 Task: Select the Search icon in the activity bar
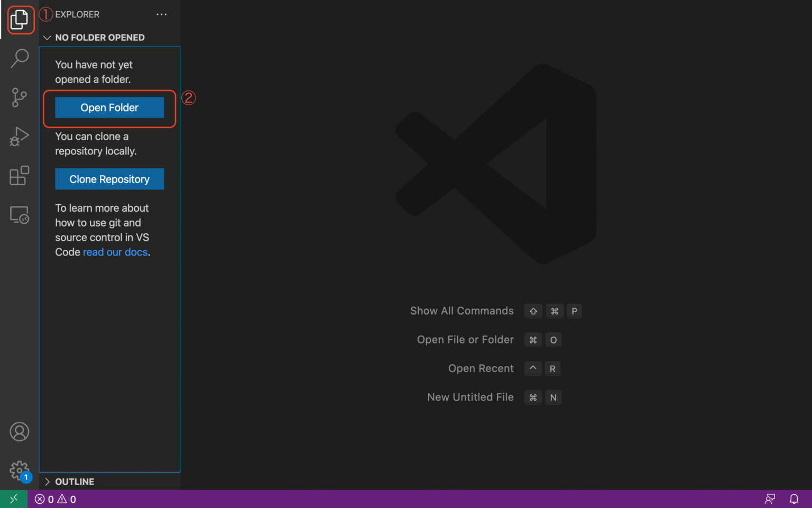20,58
